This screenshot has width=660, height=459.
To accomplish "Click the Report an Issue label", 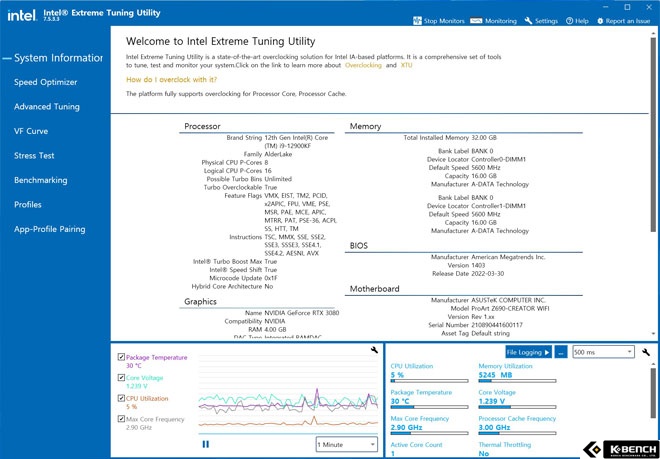I will 628,21.
